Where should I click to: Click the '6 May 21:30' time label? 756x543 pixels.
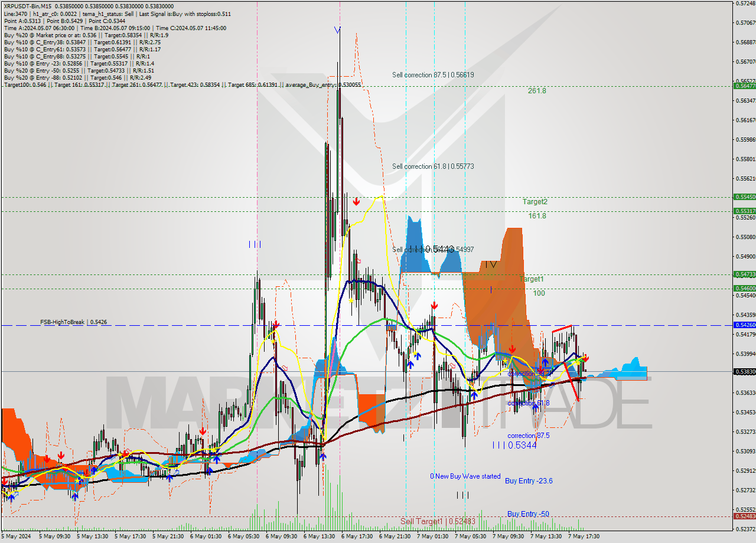tap(395, 537)
